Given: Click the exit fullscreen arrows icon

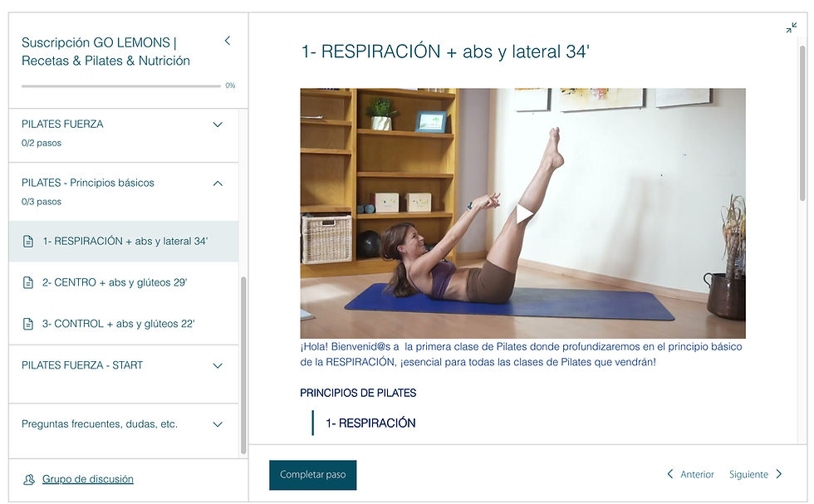Looking at the screenshot, I should pos(791,27).
